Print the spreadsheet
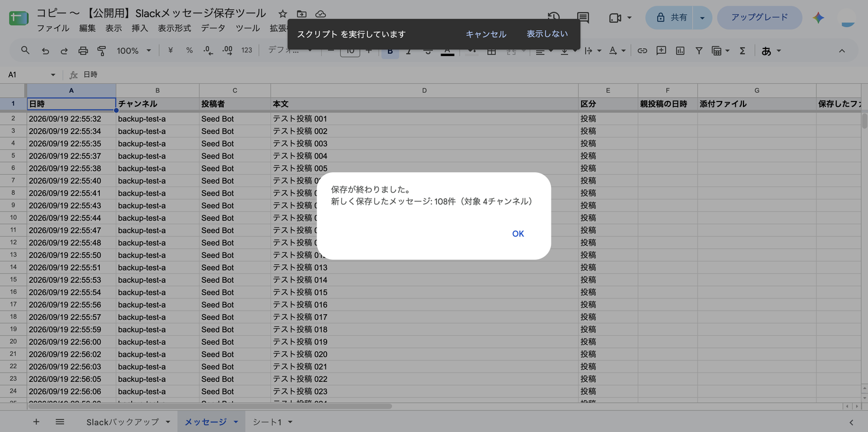 (83, 51)
